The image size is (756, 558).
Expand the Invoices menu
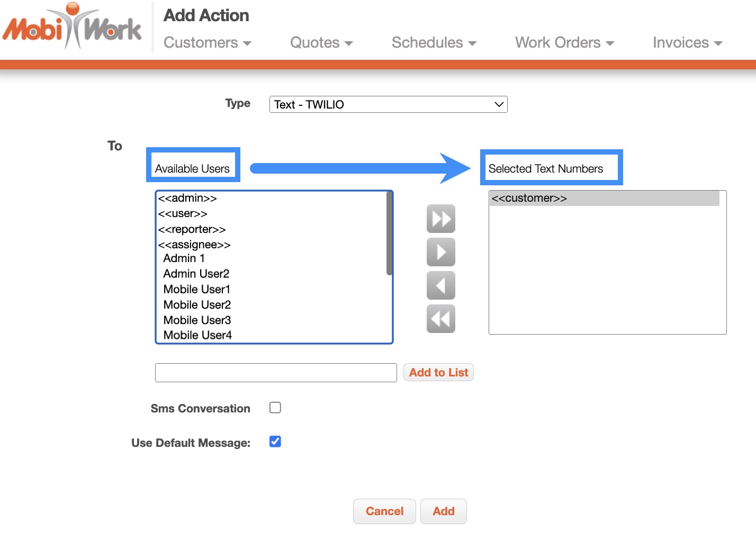687,43
